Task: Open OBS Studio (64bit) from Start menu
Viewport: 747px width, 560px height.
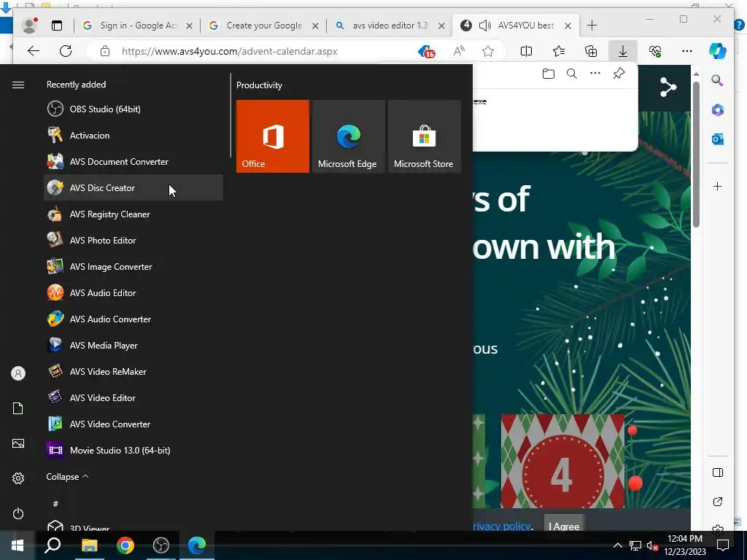Action: tap(133, 109)
